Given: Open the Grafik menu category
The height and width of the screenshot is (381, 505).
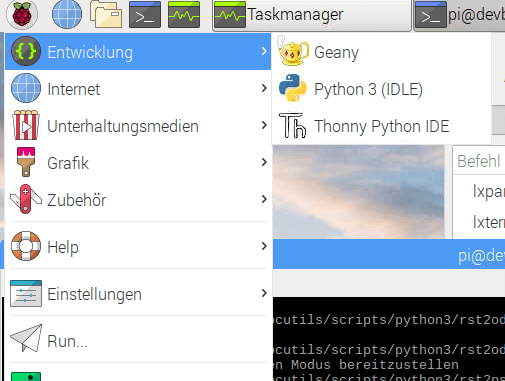Looking at the screenshot, I should tap(138, 163).
